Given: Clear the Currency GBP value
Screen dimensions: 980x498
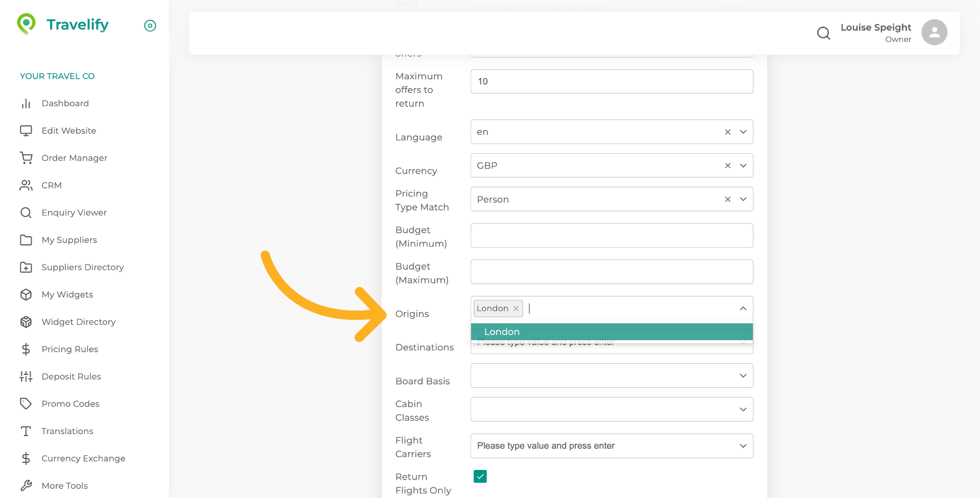Looking at the screenshot, I should (x=727, y=166).
